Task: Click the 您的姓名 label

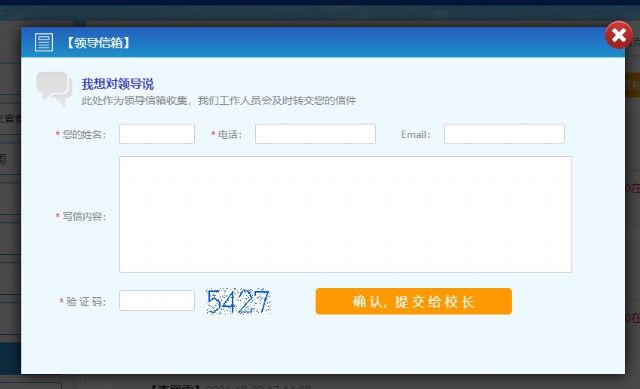Action: pyautogui.click(x=84, y=134)
